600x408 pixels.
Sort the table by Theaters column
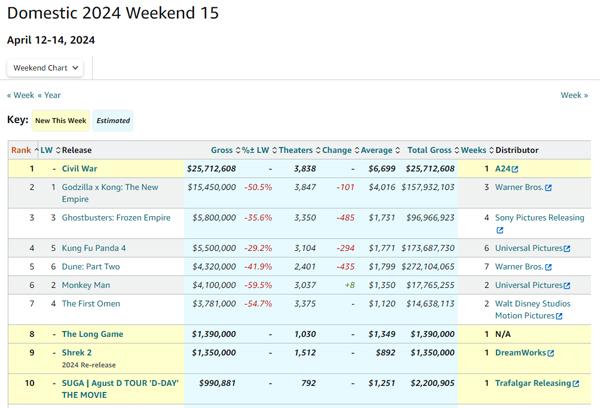click(295, 150)
